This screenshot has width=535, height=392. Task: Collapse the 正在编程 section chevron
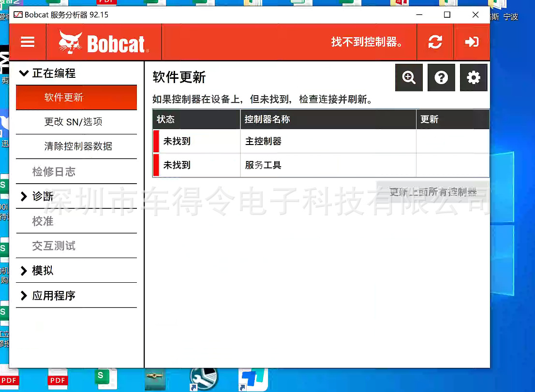tap(24, 73)
